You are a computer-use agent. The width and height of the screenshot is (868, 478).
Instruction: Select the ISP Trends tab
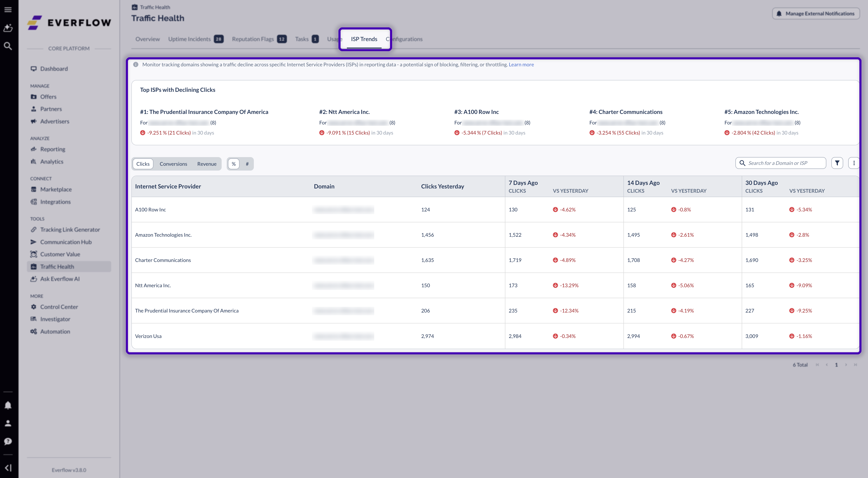tap(364, 39)
